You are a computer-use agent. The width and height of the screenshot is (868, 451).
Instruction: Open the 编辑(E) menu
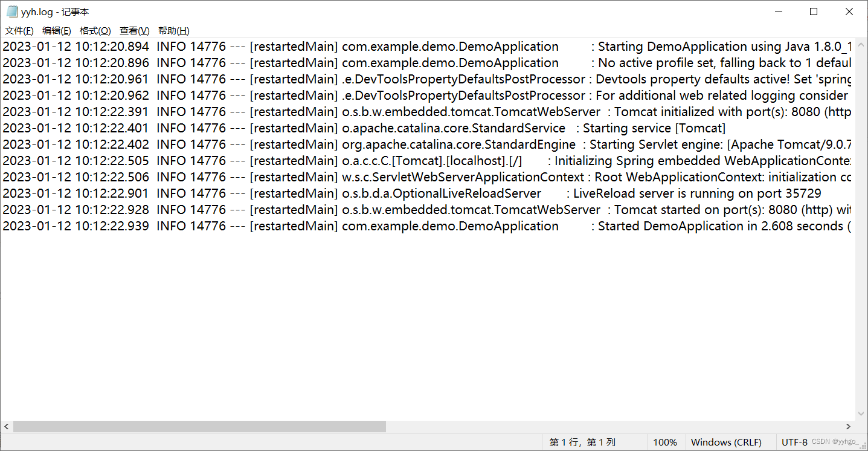tap(57, 31)
